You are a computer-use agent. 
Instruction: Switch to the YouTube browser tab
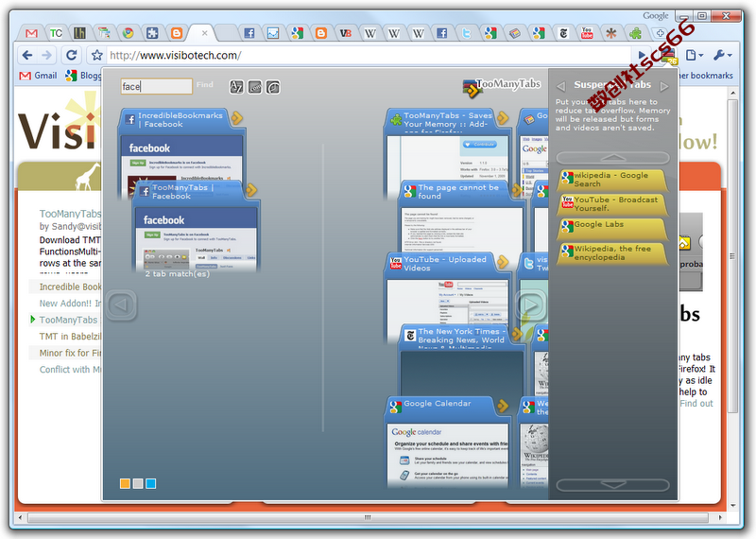587,33
